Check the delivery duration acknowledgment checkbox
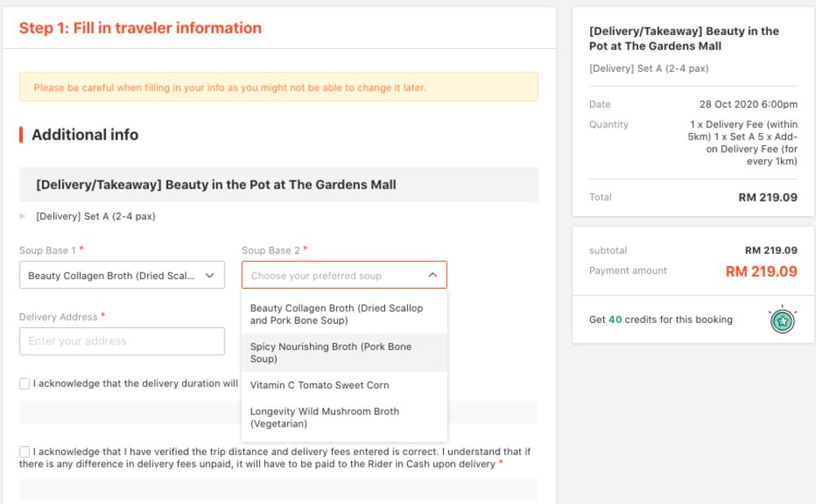This screenshot has width=816, height=504. tap(24, 383)
